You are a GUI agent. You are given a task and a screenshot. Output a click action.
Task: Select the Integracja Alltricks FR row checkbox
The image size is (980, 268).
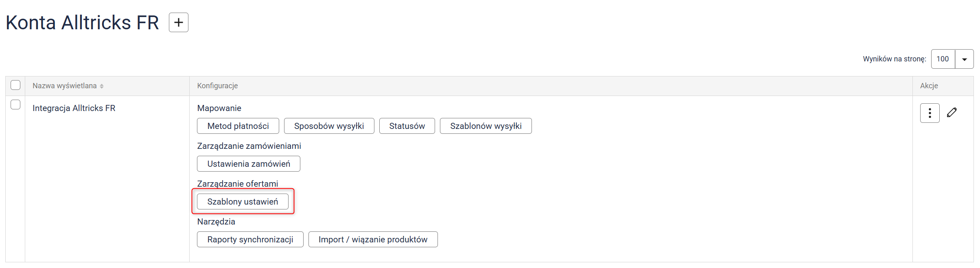15,105
